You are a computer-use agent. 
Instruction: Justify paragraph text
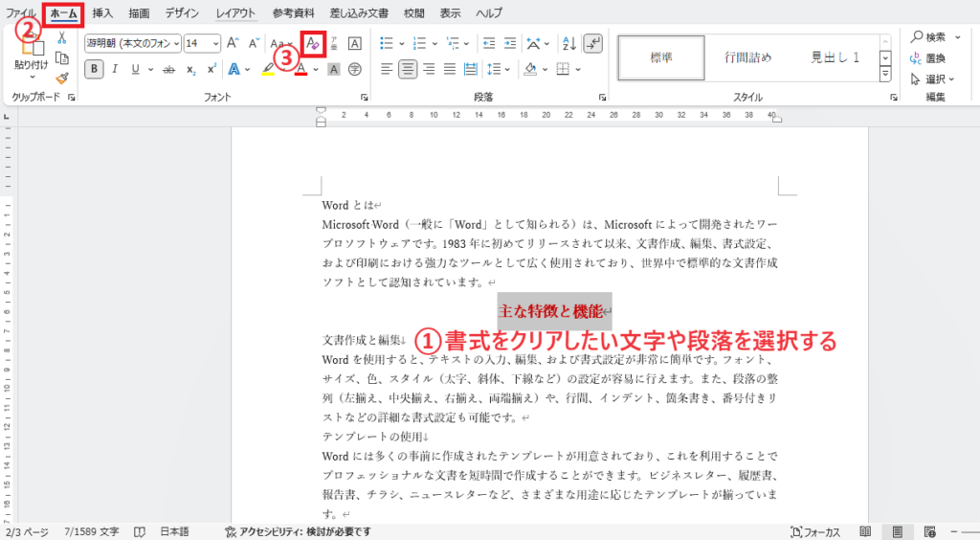(450, 69)
